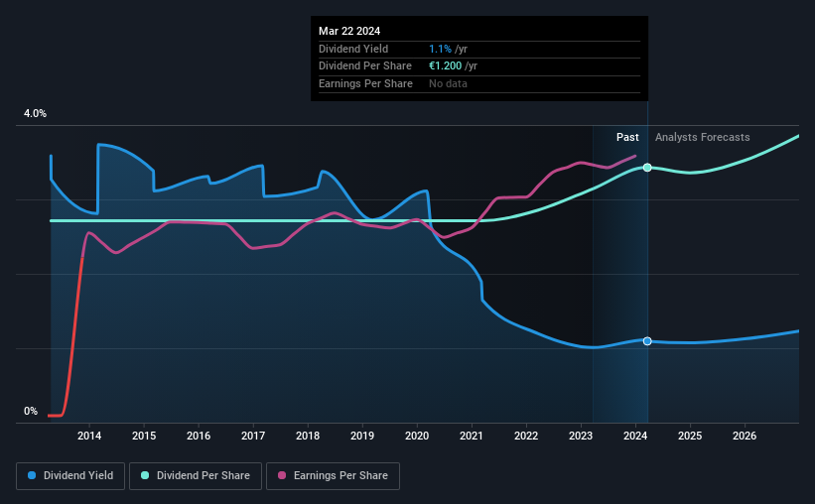This screenshot has height=504, width=815.
Task: Select the Dividend Per Share data point marker
Action: (647, 168)
